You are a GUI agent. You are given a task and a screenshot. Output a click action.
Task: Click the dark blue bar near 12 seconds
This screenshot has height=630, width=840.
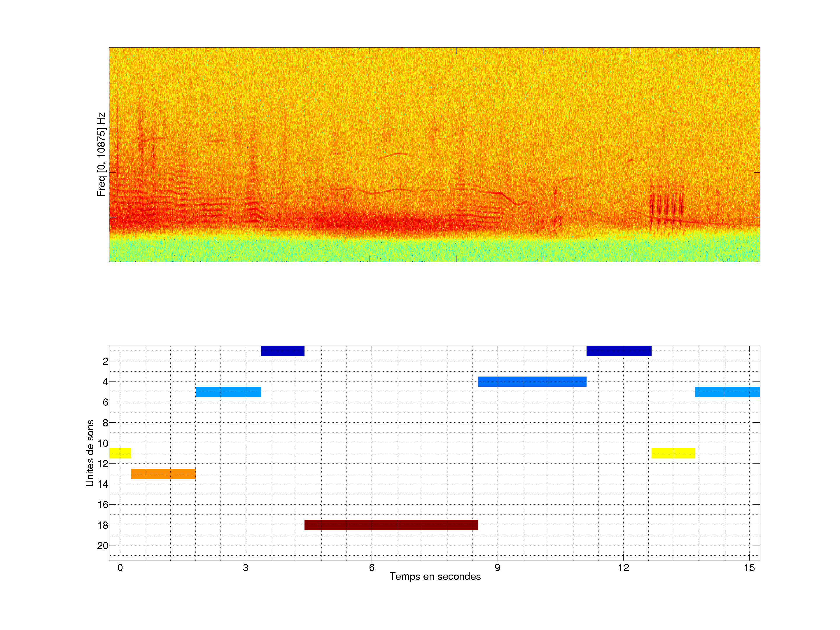pos(619,351)
